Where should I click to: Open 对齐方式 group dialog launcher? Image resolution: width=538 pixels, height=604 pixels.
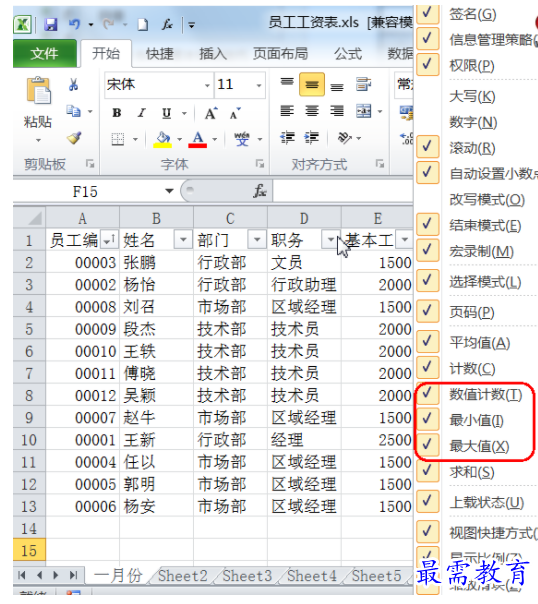380,164
